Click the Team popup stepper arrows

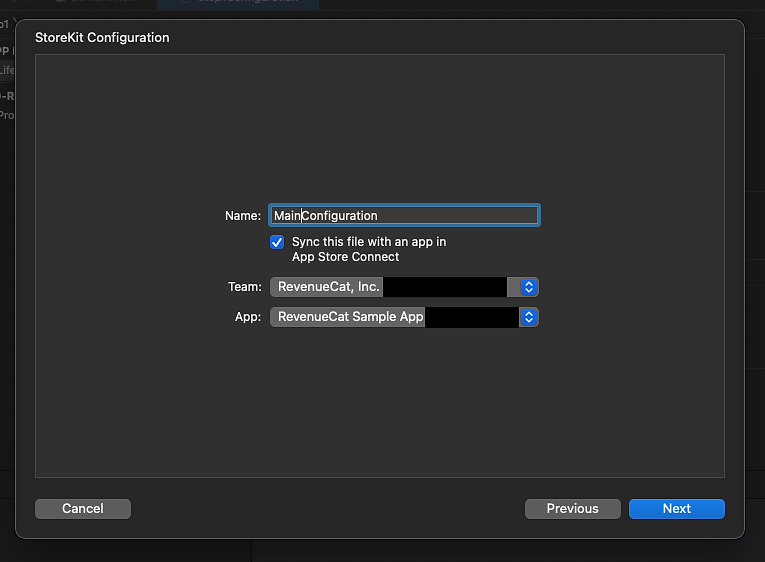point(529,287)
